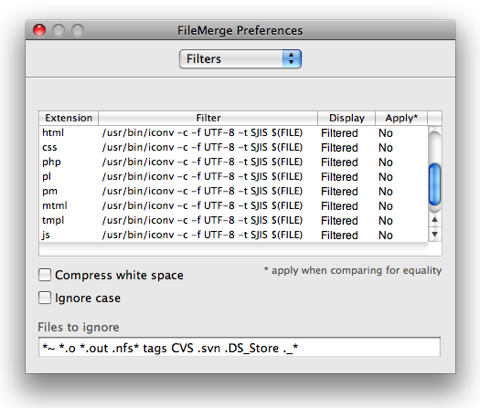Select the tmpl extension cell

click(53, 220)
